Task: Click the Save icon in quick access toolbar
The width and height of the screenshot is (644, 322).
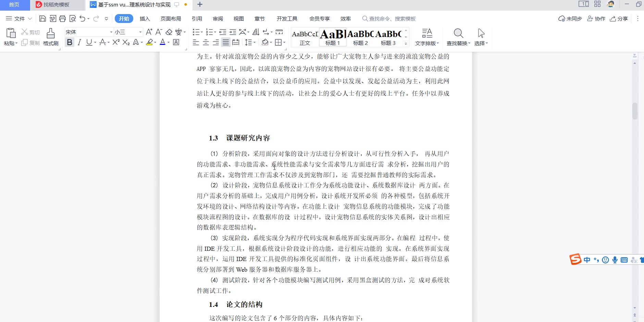Action: [x=42, y=19]
